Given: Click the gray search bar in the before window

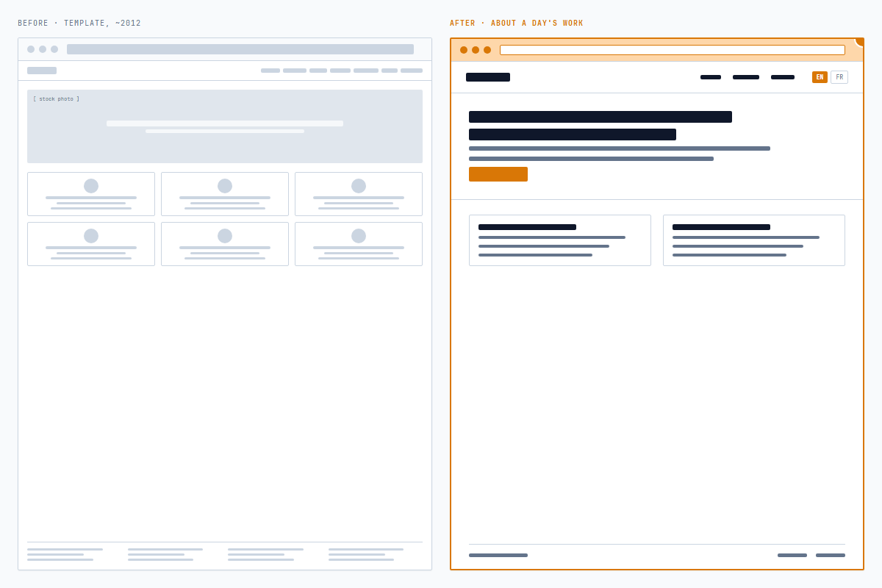Looking at the screenshot, I should click(240, 49).
